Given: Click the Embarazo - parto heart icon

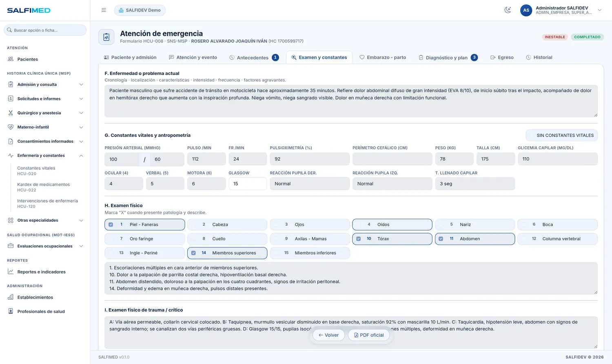Looking at the screenshot, I should [362, 57].
